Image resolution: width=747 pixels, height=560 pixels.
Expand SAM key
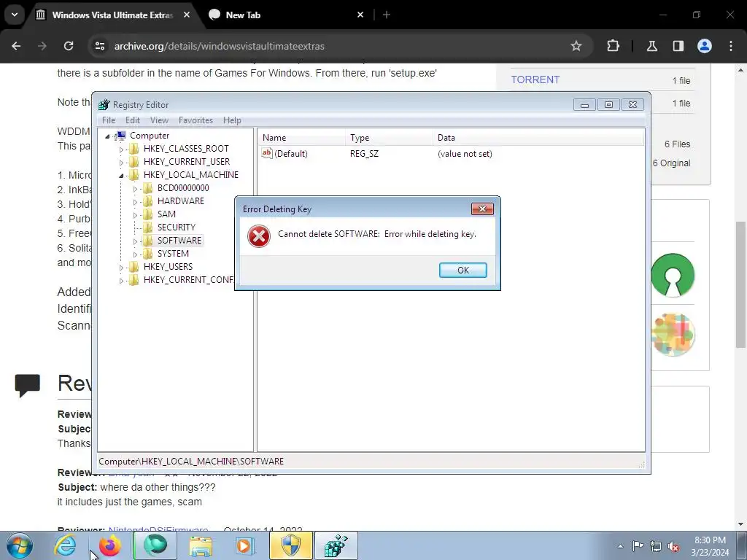(135, 215)
